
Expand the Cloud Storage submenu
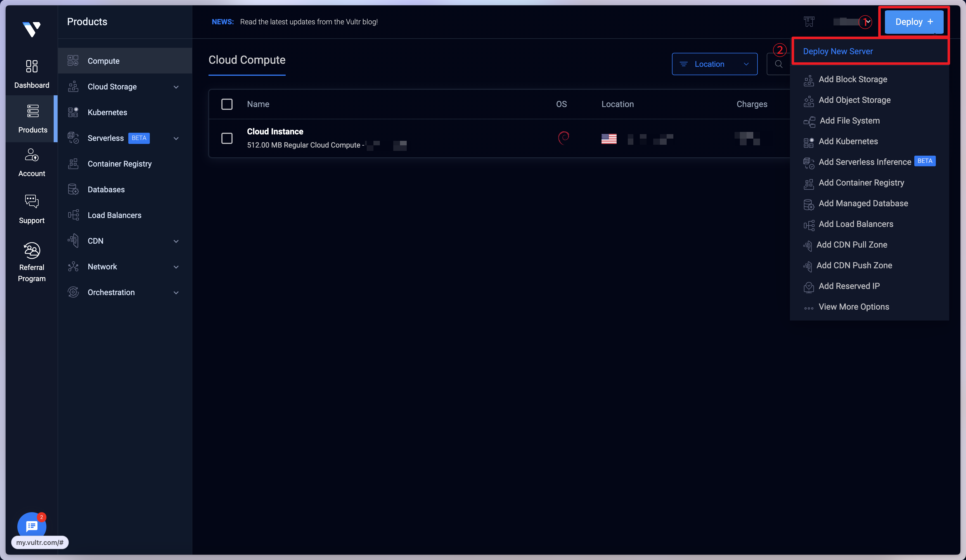[x=176, y=87]
